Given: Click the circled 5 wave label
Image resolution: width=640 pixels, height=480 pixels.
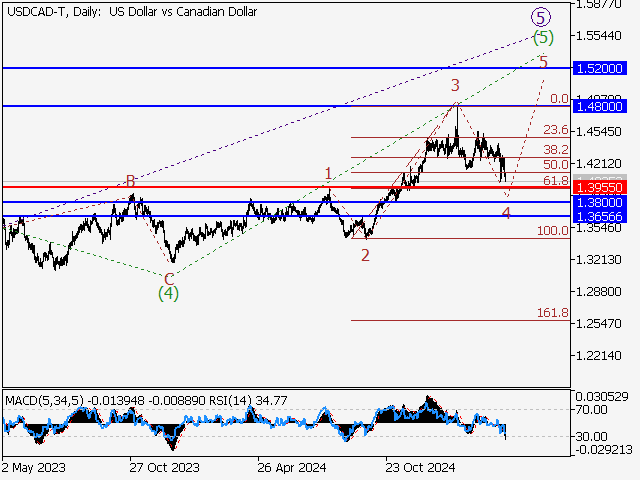Looking at the screenshot, I should coord(541,17).
